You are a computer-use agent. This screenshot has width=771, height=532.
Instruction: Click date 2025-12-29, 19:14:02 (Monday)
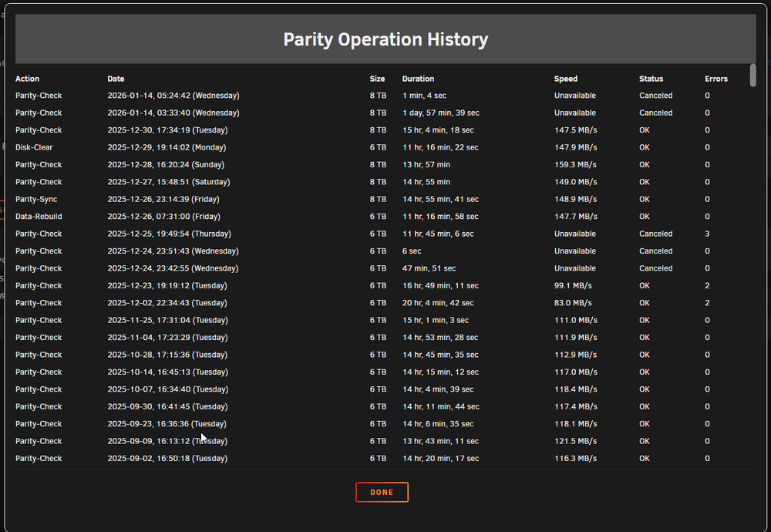point(167,147)
